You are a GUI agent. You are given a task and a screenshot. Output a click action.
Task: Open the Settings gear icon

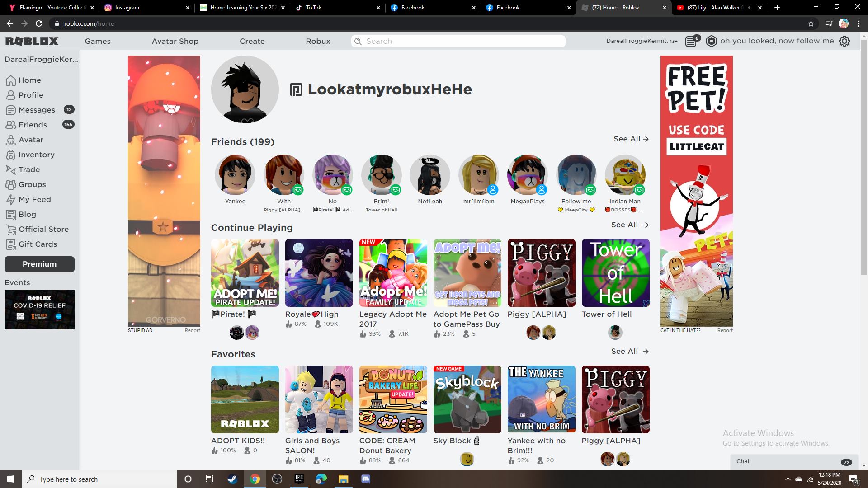[x=844, y=41]
